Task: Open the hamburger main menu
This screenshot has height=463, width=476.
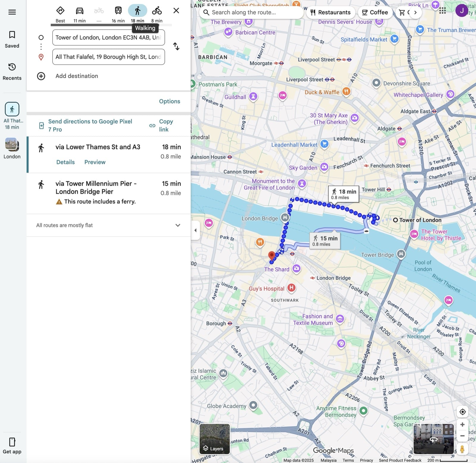Action: (x=12, y=12)
